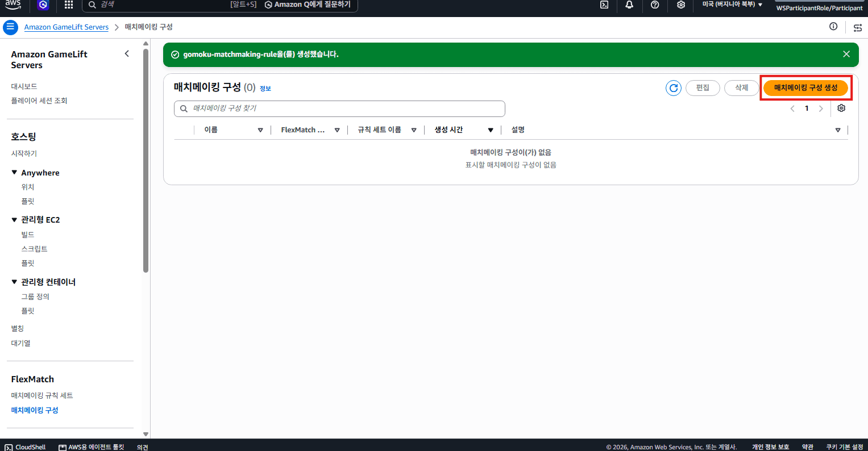Open top bar settings gear
This screenshot has height=451, width=868.
(x=681, y=5)
